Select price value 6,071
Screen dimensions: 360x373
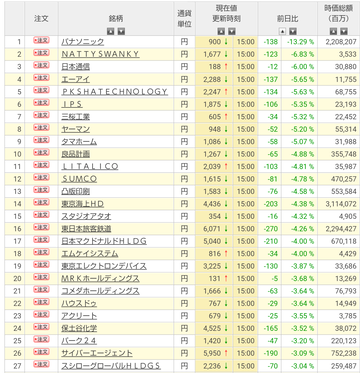click(x=212, y=229)
